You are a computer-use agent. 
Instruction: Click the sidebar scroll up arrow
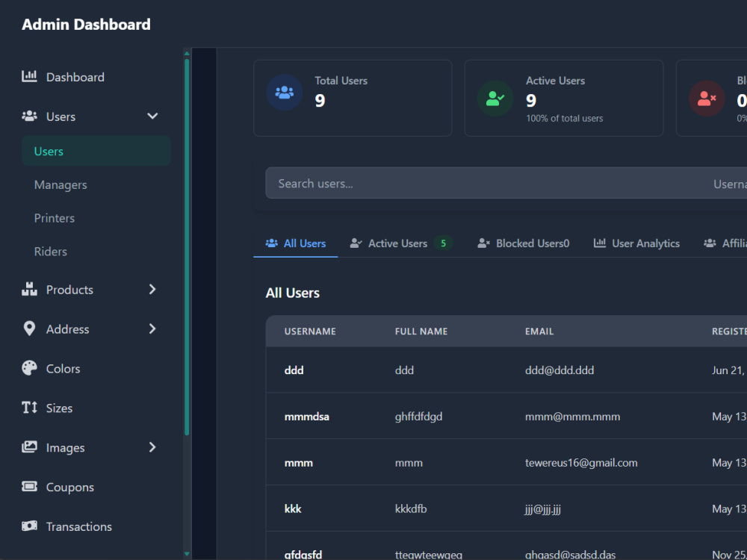point(187,53)
